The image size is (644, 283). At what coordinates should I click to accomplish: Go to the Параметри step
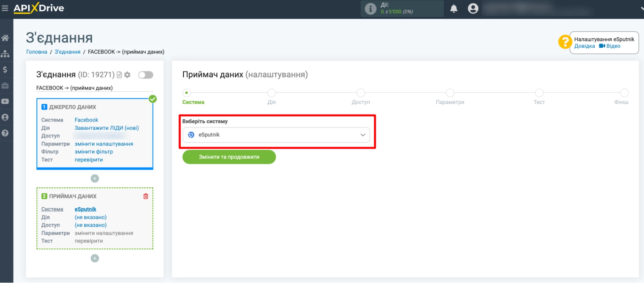(x=450, y=102)
